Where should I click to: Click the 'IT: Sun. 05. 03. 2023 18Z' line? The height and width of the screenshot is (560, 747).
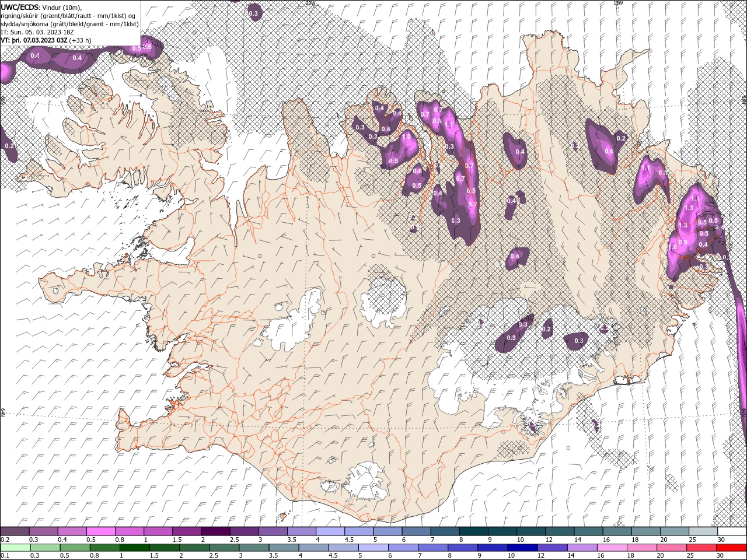pyautogui.click(x=38, y=32)
